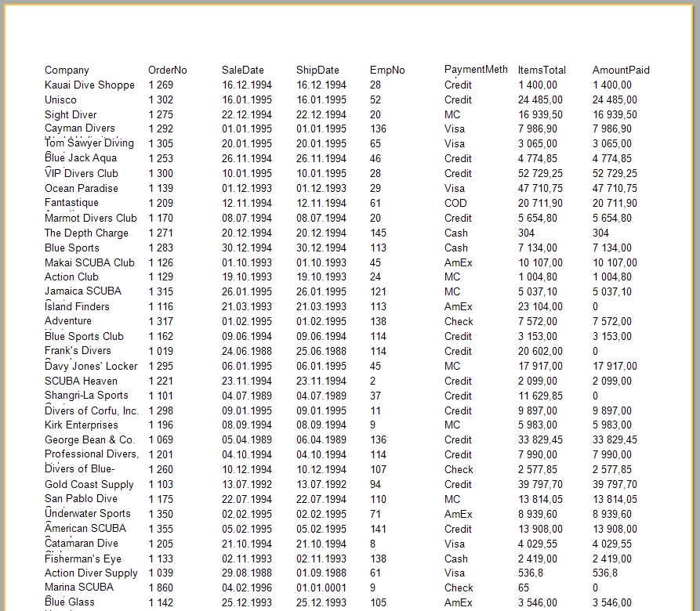Select the Fisherman's Eye entry
Viewport: 700px width, 611px height.
pos(82,559)
